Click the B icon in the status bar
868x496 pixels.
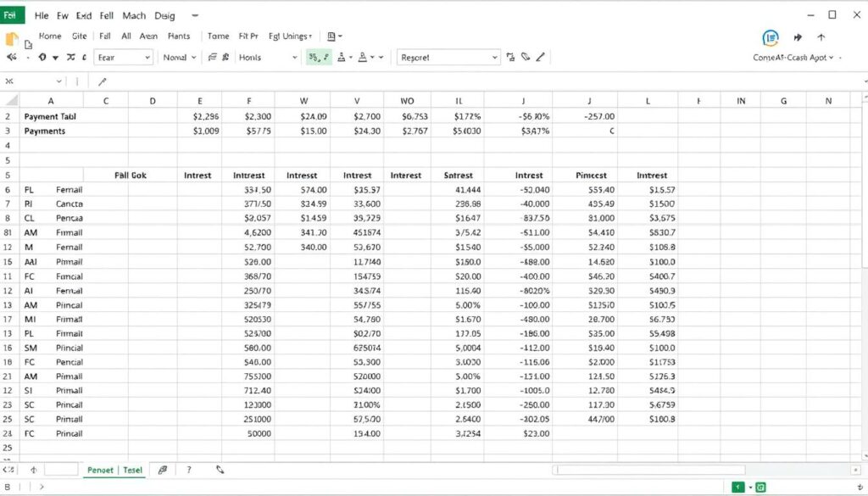8,488
